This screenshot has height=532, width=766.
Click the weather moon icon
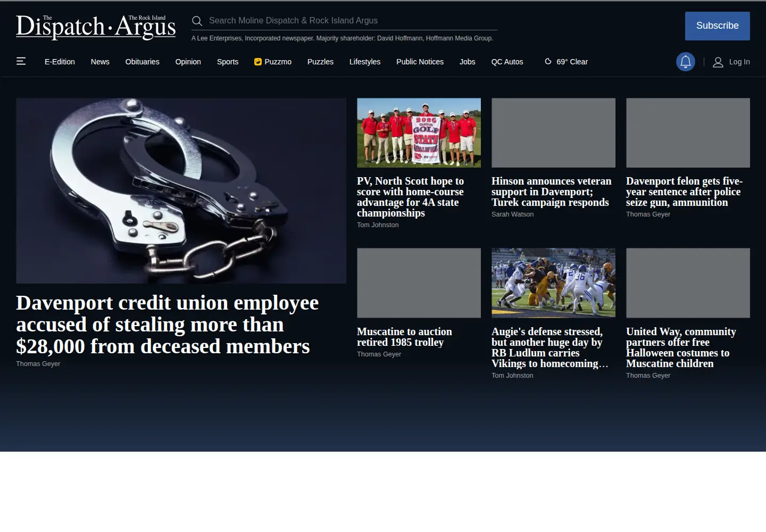tap(548, 62)
